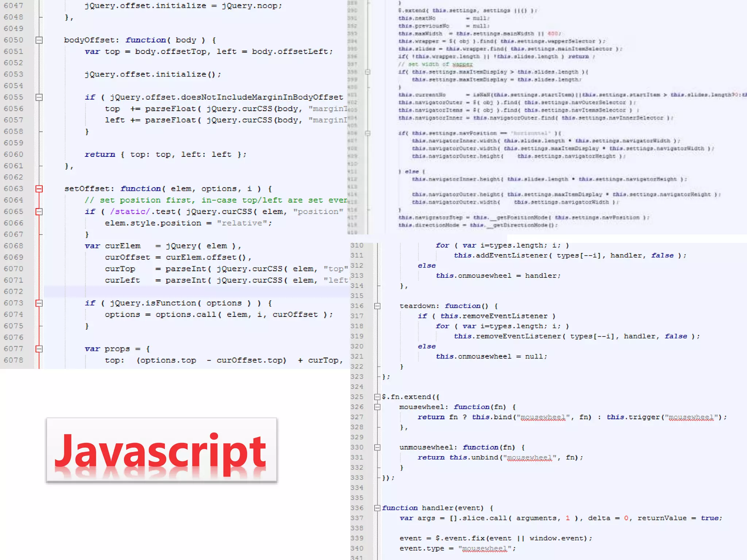
Task: Collapse the handler function fold at line 336
Action: click(x=378, y=508)
